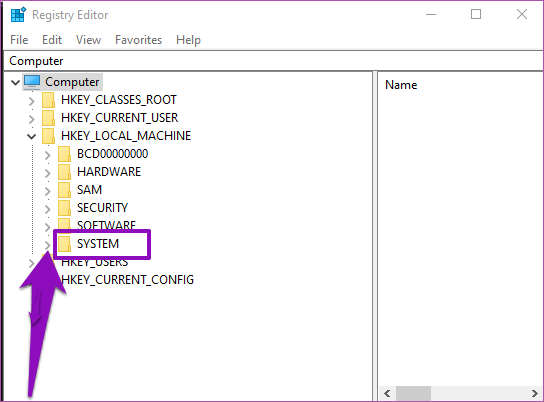Image resolution: width=544 pixels, height=402 pixels.
Task: Select the SYSTEM label
Action: tap(98, 244)
